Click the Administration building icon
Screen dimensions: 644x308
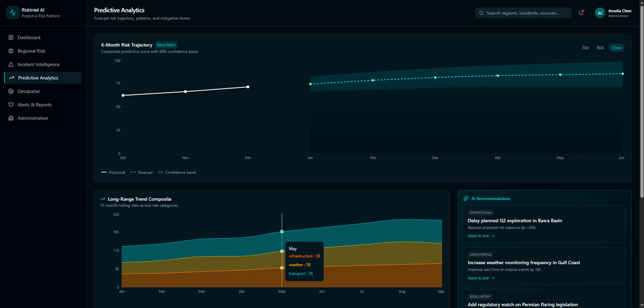point(11,118)
